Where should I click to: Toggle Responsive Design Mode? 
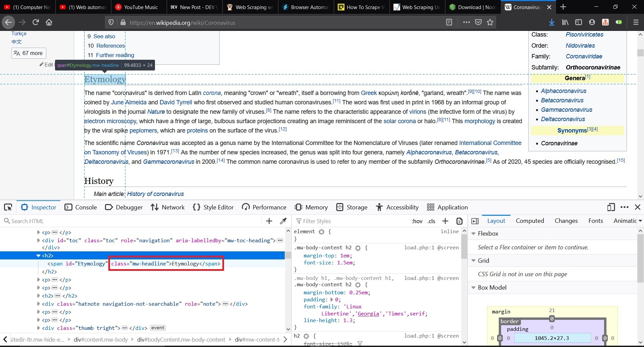pos(611,207)
